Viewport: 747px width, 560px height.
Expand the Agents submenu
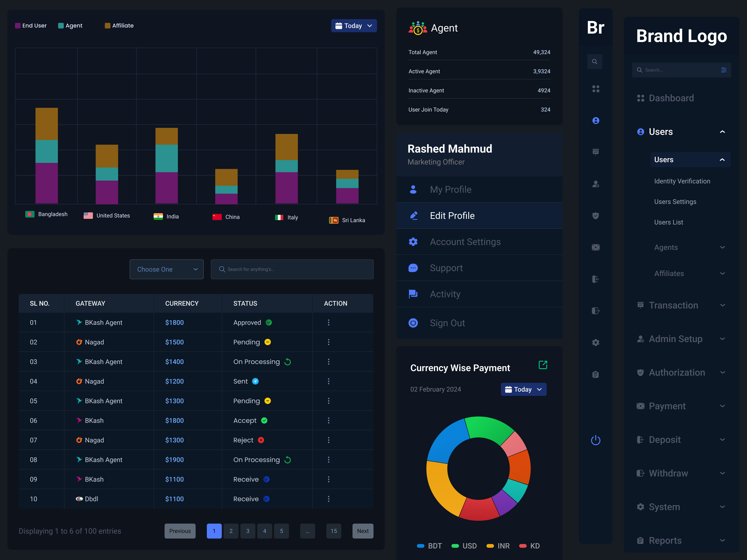(x=722, y=247)
